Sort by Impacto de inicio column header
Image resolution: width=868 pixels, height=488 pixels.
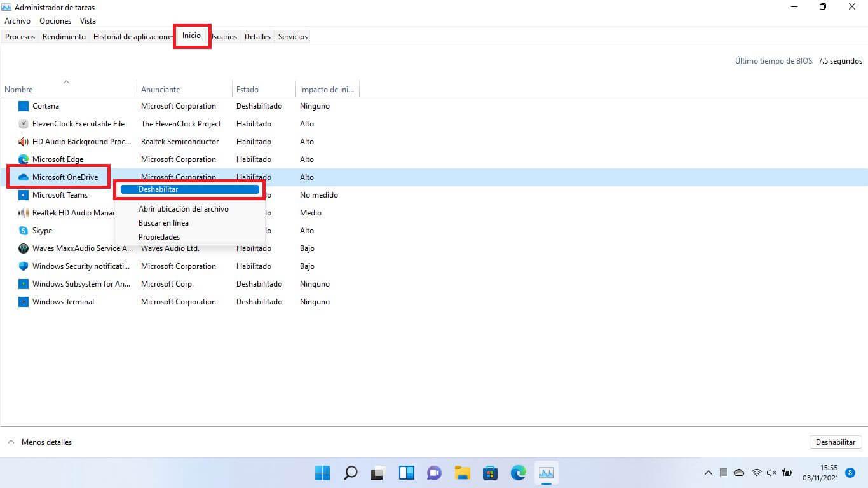tap(327, 90)
